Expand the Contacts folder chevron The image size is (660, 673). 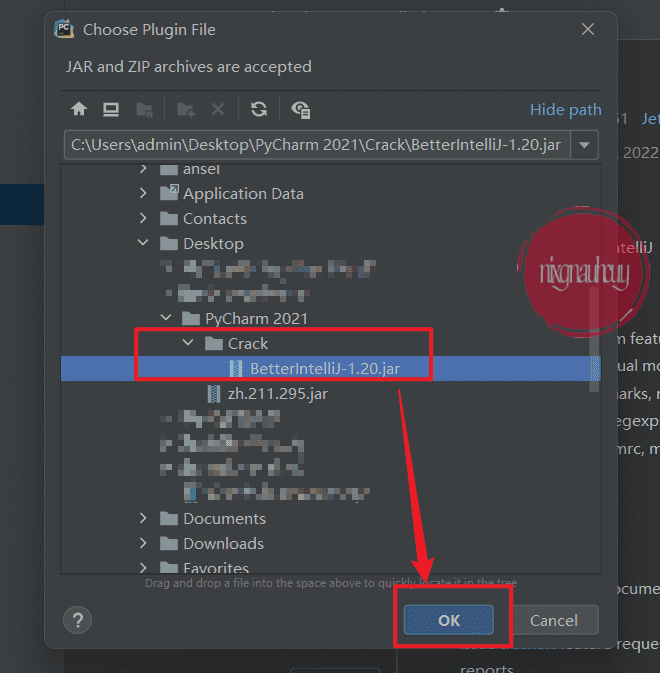point(143,218)
